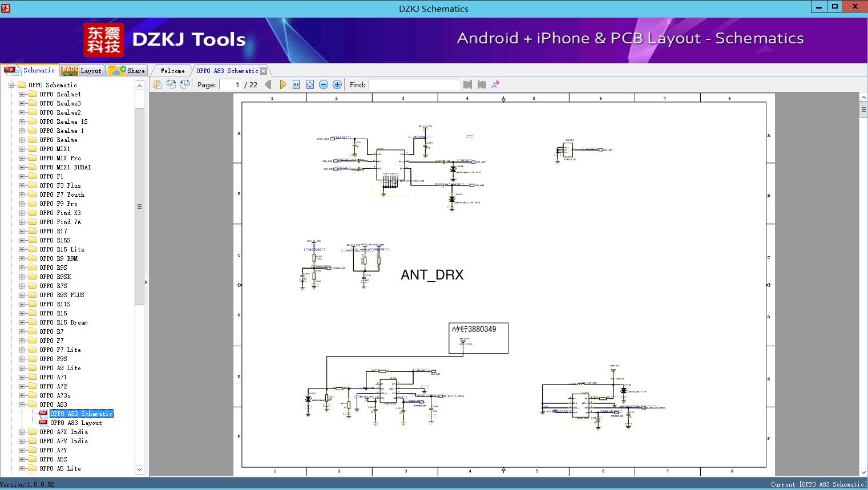
Task: Go to the next page
Action: [x=283, y=84]
